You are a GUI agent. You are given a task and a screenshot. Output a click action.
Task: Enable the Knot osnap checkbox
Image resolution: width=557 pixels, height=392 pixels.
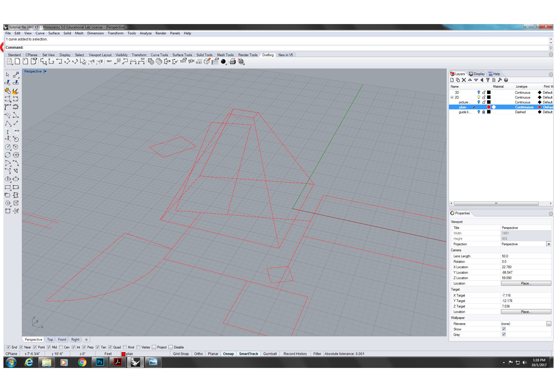[125, 347]
